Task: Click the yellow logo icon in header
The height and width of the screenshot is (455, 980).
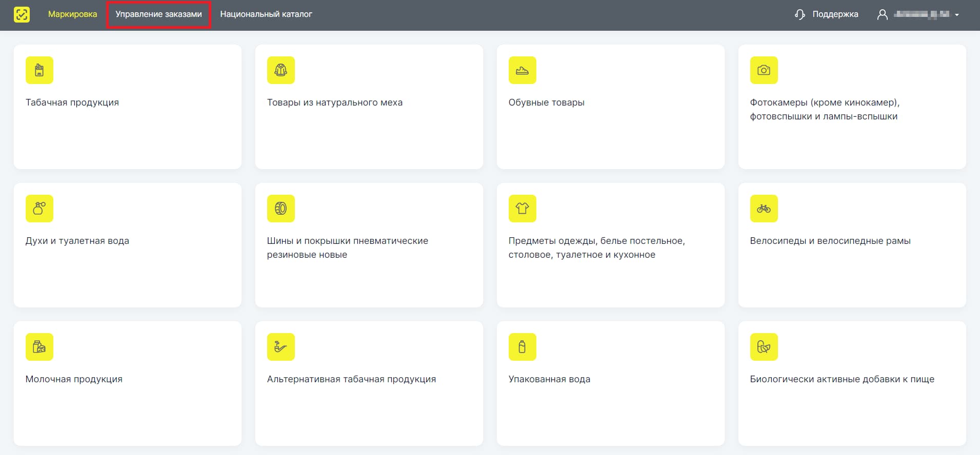Action: tap(22, 14)
